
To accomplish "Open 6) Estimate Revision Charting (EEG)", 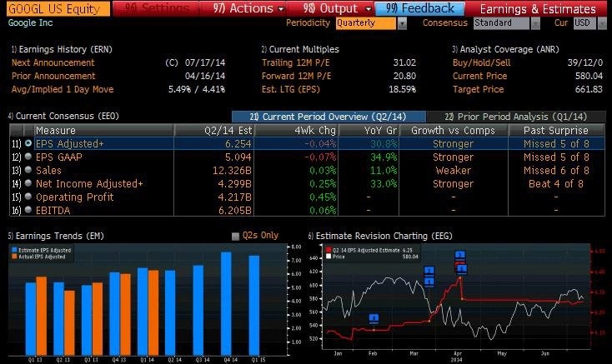I will click(x=380, y=236).
